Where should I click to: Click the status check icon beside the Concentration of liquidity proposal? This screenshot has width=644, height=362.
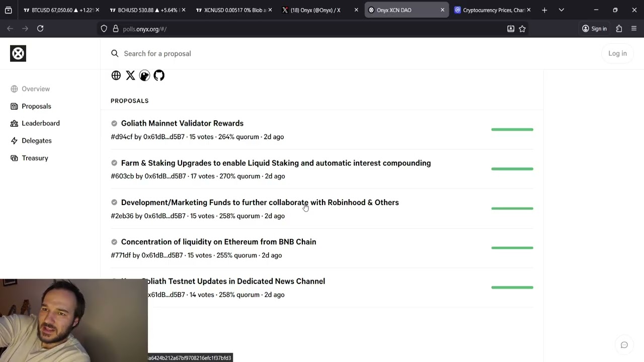tap(114, 242)
